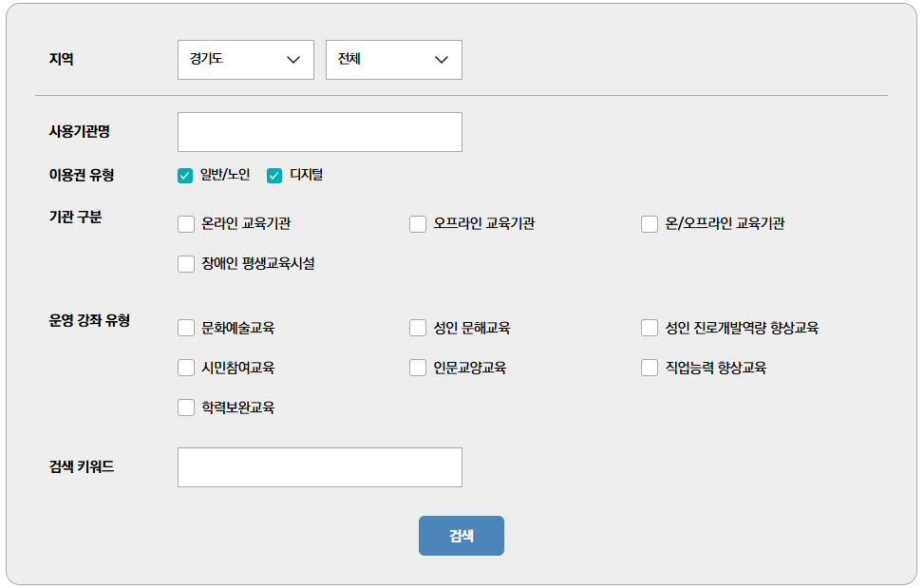Uncheck the 디지털 checkbox

[274, 176]
